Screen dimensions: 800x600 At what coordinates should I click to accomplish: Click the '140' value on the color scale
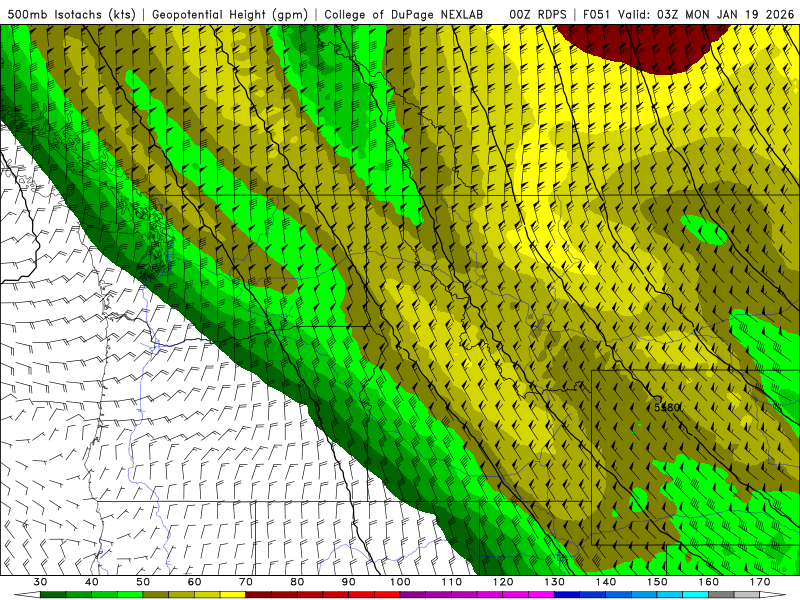606,582
